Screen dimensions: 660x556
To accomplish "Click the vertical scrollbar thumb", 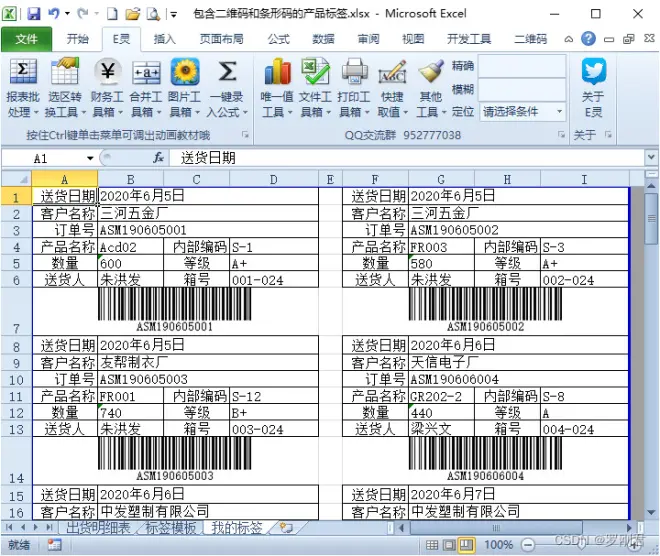I will [651, 219].
